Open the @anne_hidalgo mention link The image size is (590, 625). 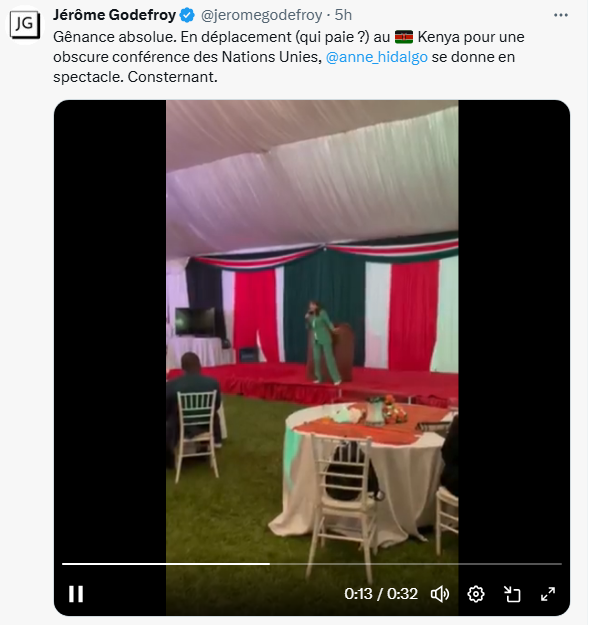[377, 57]
